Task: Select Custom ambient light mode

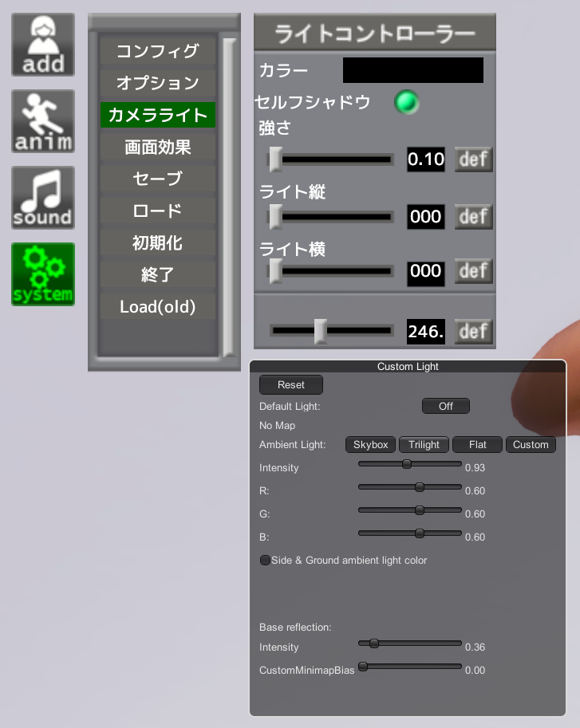Action: [531, 444]
